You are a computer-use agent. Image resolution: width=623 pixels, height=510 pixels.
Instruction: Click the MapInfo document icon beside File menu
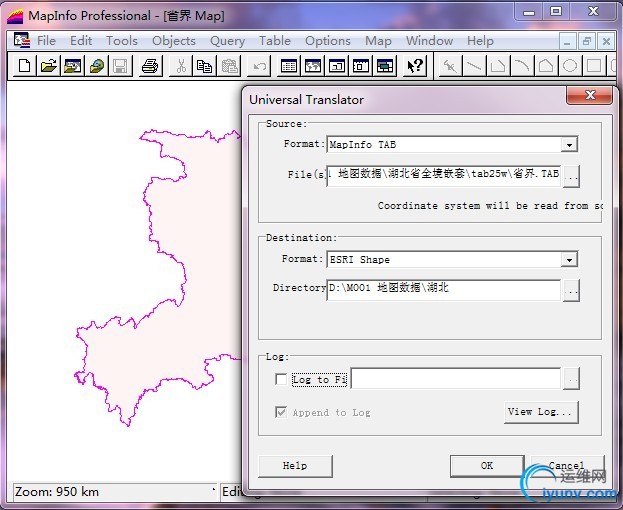pos(21,41)
